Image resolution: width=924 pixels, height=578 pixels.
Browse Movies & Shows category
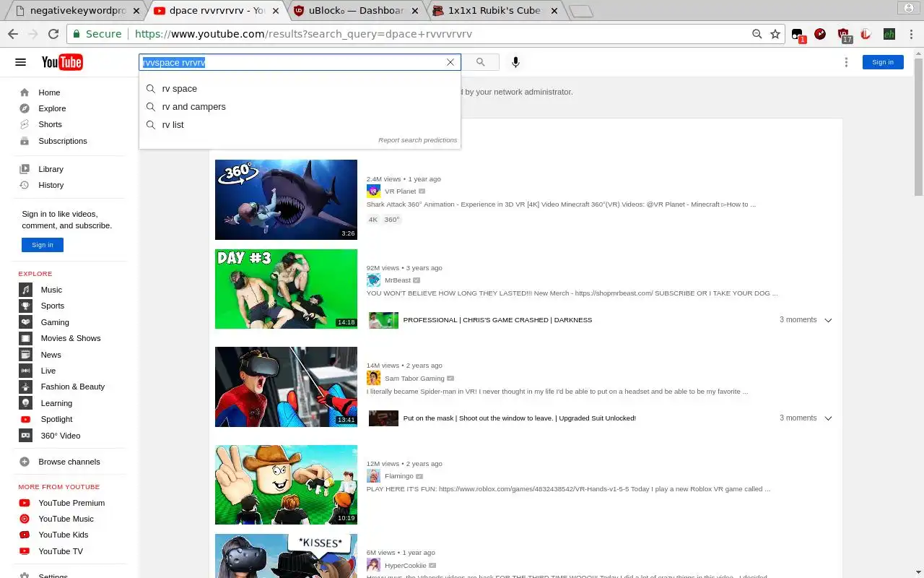70,338
